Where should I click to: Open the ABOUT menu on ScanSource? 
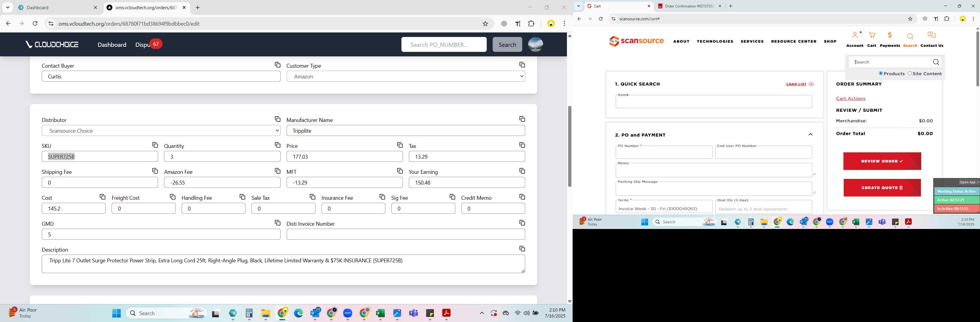coord(681,41)
